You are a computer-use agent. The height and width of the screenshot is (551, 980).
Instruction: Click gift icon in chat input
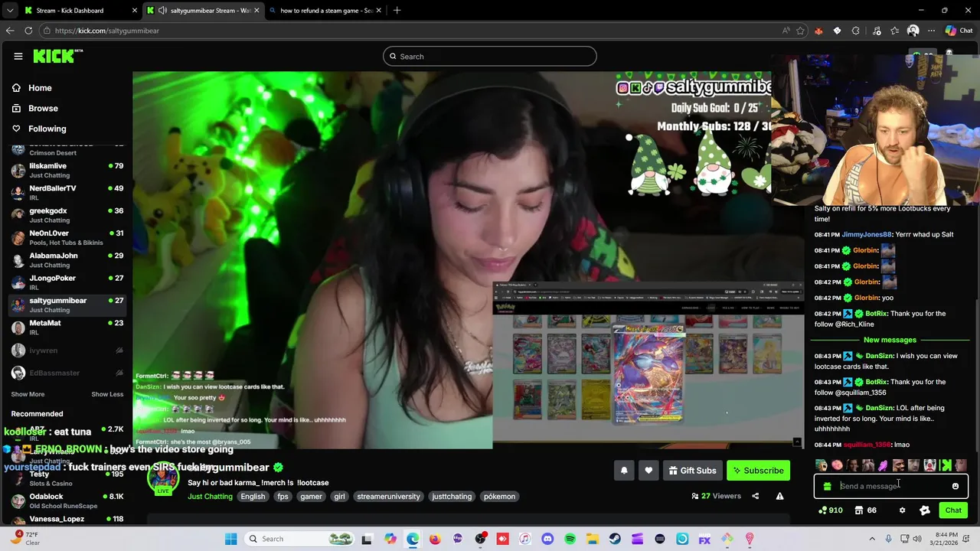point(827,486)
